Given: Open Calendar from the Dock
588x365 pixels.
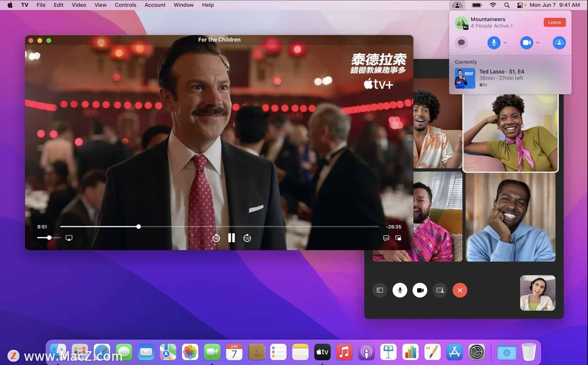Looking at the screenshot, I should pyautogui.click(x=234, y=352).
